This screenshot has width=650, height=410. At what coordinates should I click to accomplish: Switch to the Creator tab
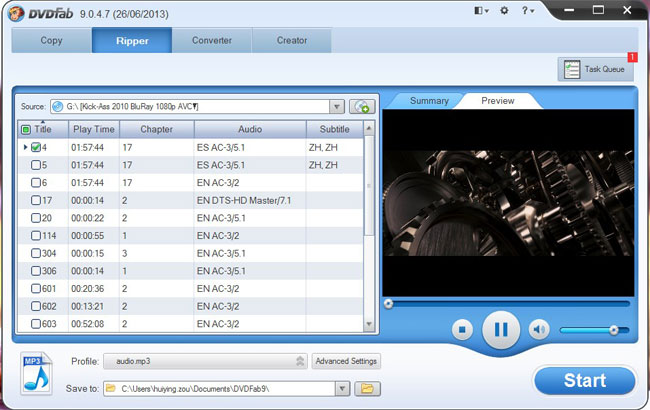tap(292, 40)
